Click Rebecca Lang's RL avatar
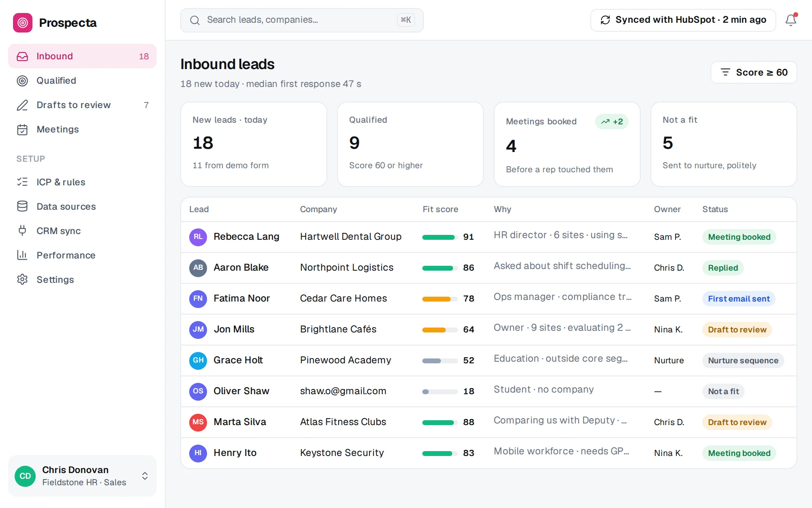Screen dimensions: 812x508 [198, 237]
